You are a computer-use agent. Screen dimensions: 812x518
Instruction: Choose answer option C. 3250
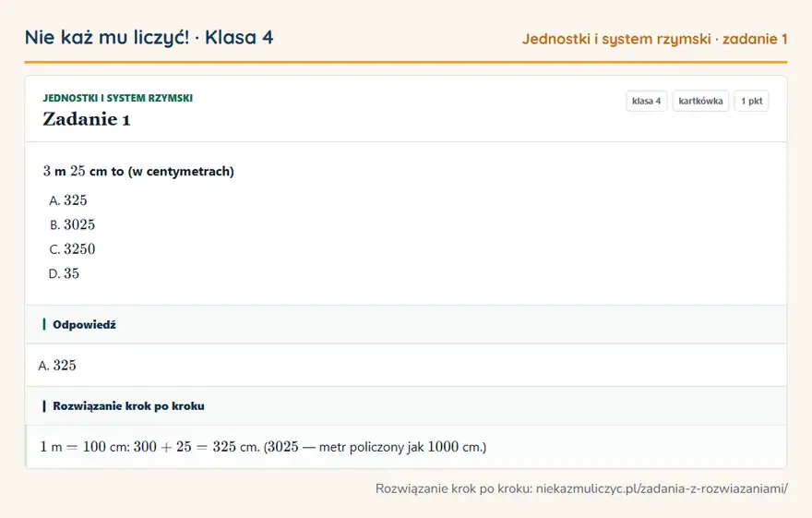click(72, 249)
